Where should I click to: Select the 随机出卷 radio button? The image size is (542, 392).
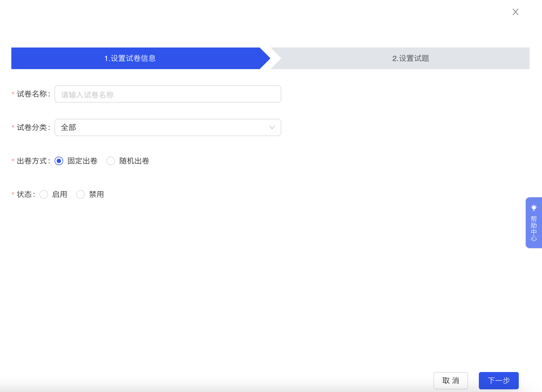pyautogui.click(x=111, y=161)
